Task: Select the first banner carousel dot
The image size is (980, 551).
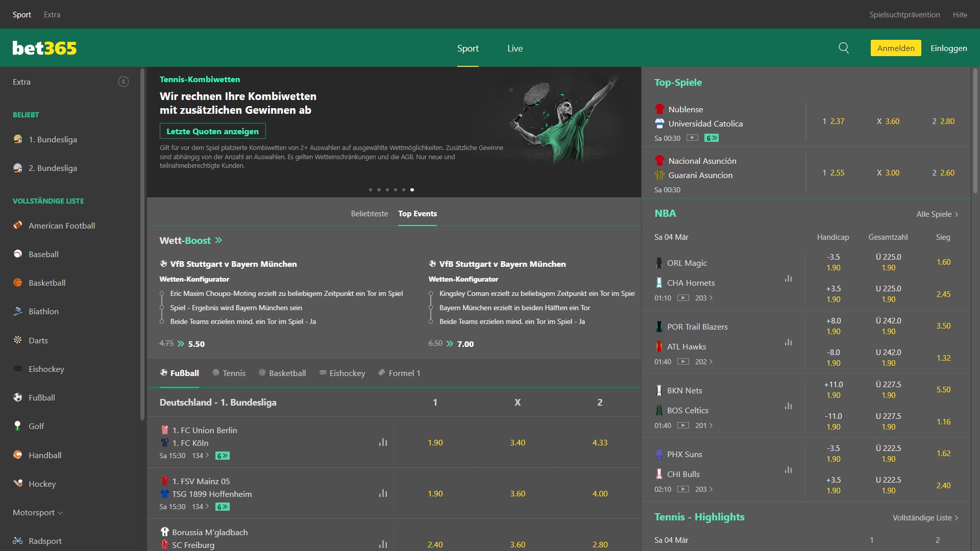Action: (370, 190)
